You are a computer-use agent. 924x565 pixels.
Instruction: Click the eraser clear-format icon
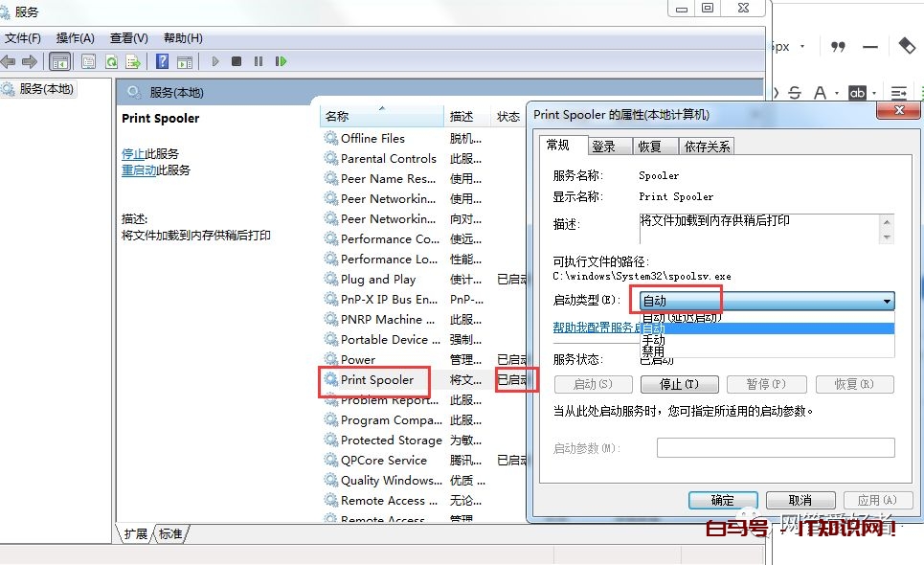point(905,46)
